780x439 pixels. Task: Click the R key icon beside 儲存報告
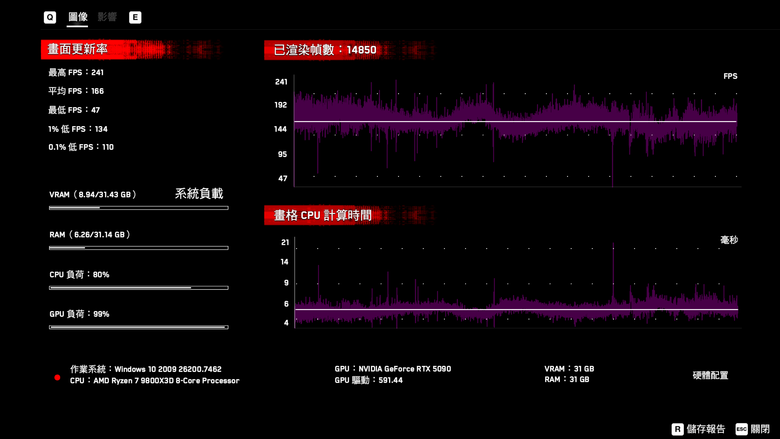tap(677, 429)
